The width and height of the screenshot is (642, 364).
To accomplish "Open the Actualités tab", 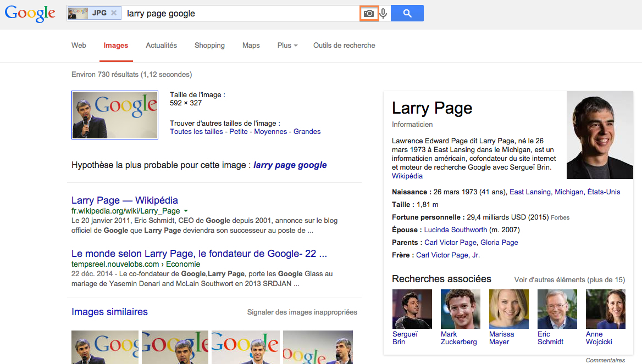I will [x=161, y=46].
